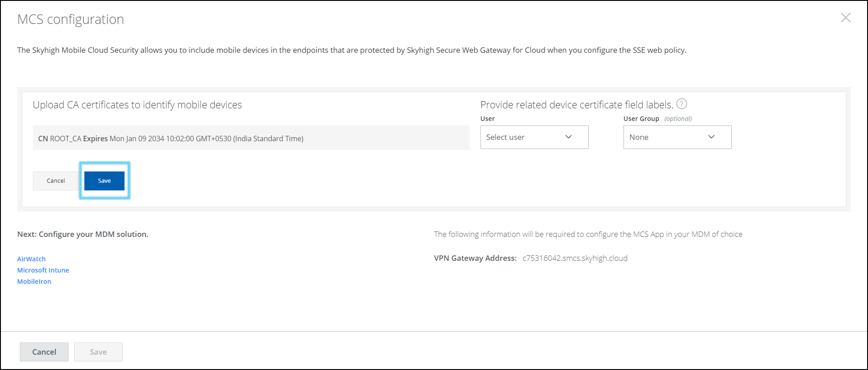Click the chevron arrow in User Group dropdown

[711, 137]
